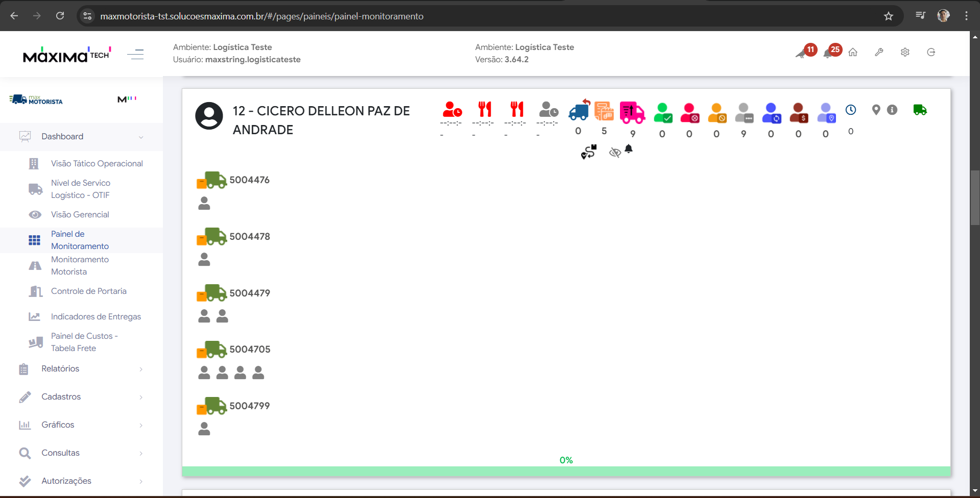Screen dimensions: 980x498
Task: Click the truck icon beside load 5004476
Action: coord(211,180)
